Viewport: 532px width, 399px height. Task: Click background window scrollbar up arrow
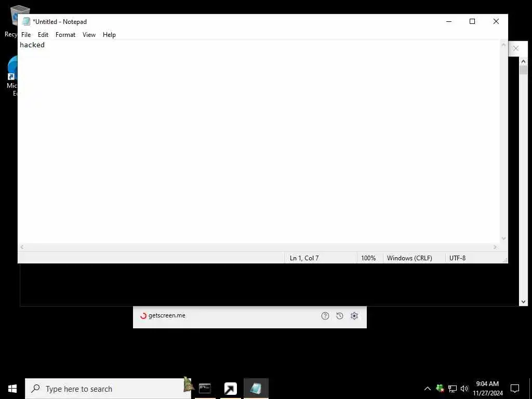point(523,61)
